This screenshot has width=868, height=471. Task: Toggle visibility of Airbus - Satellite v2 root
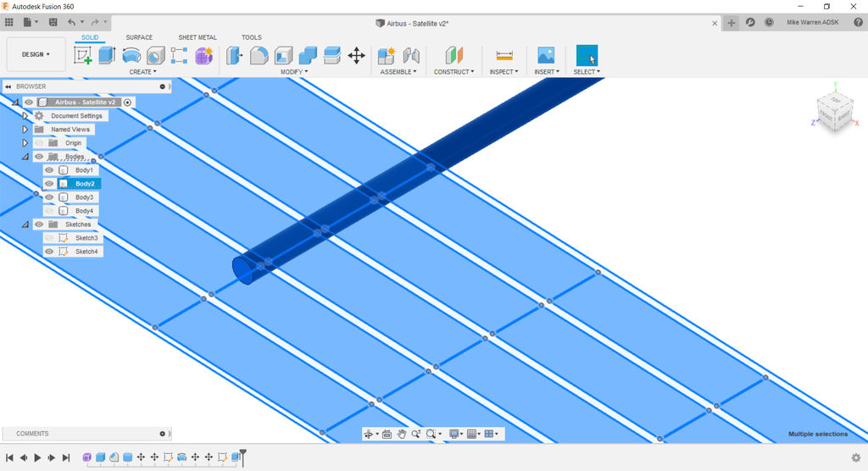[x=29, y=103]
